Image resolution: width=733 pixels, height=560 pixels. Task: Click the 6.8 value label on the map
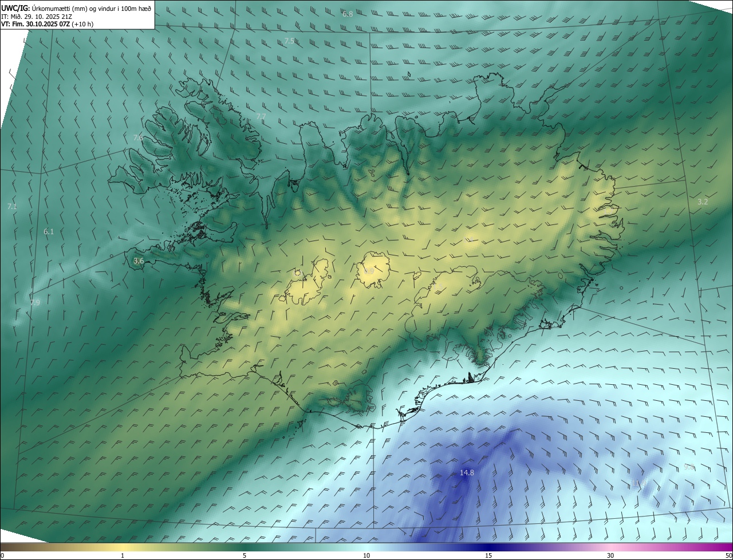(348, 14)
